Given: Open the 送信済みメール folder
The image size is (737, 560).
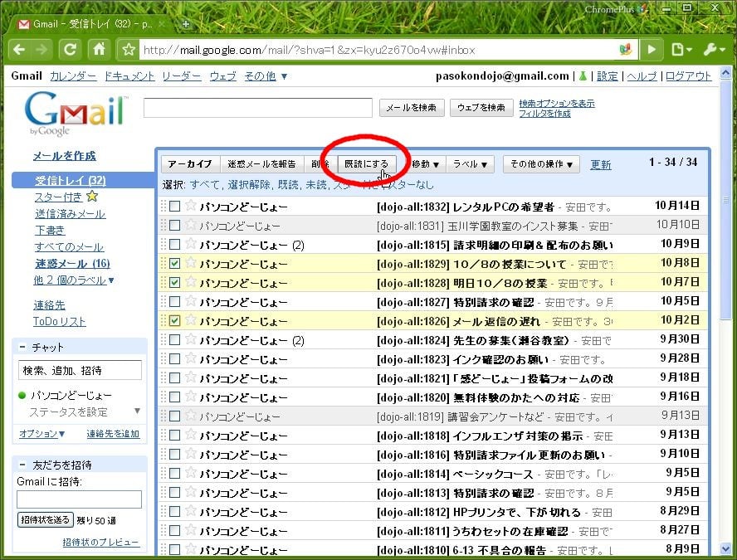Looking at the screenshot, I should [70, 214].
